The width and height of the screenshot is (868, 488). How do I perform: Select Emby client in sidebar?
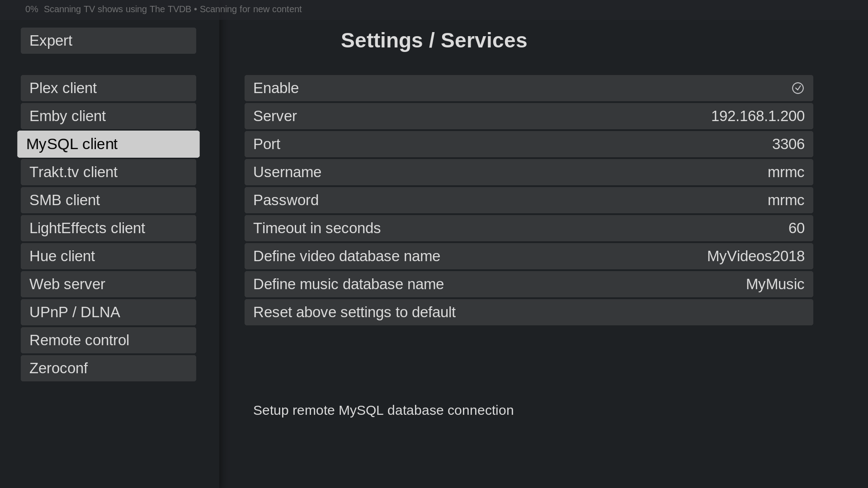[x=108, y=116]
